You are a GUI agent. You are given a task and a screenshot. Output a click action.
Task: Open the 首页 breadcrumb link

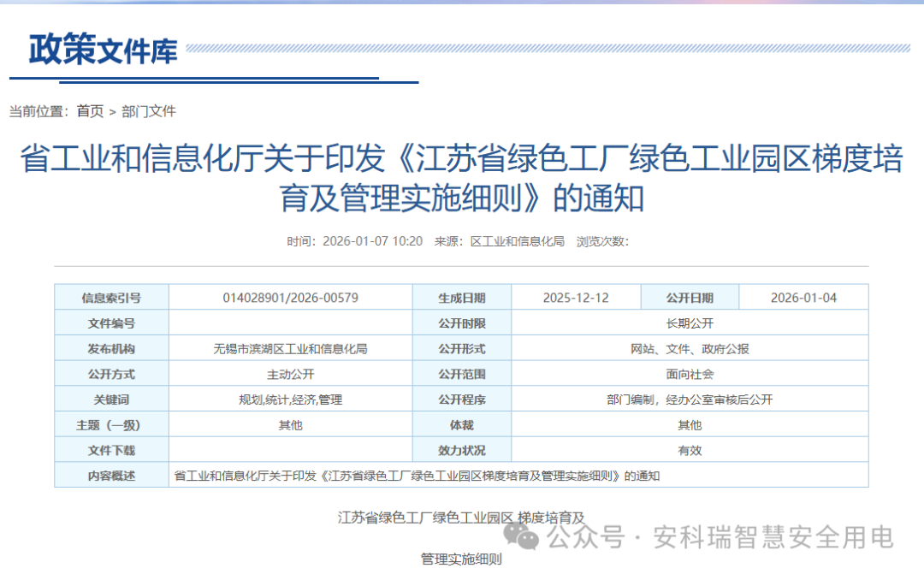click(x=90, y=111)
